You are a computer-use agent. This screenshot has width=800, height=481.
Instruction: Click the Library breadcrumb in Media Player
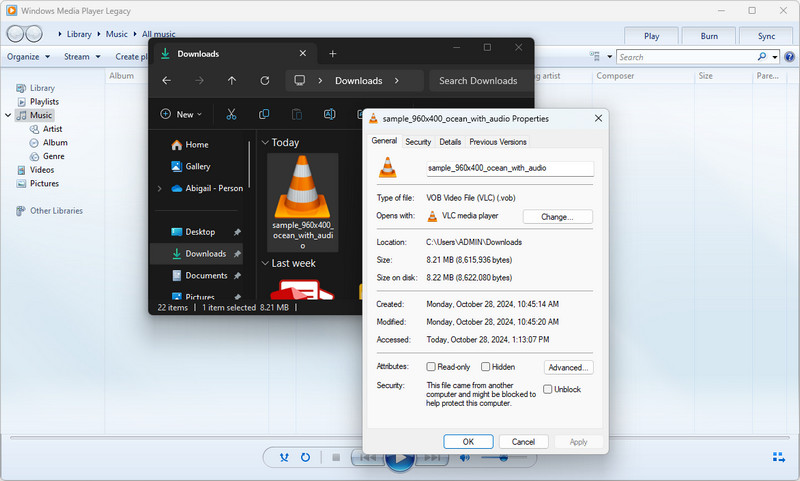click(79, 34)
